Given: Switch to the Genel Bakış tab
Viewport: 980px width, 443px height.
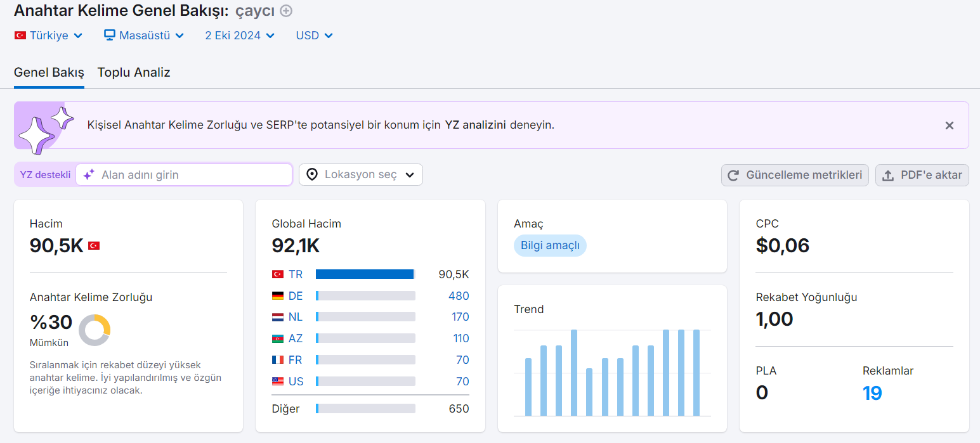Looking at the screenshot, I should [x=49, y=72].
